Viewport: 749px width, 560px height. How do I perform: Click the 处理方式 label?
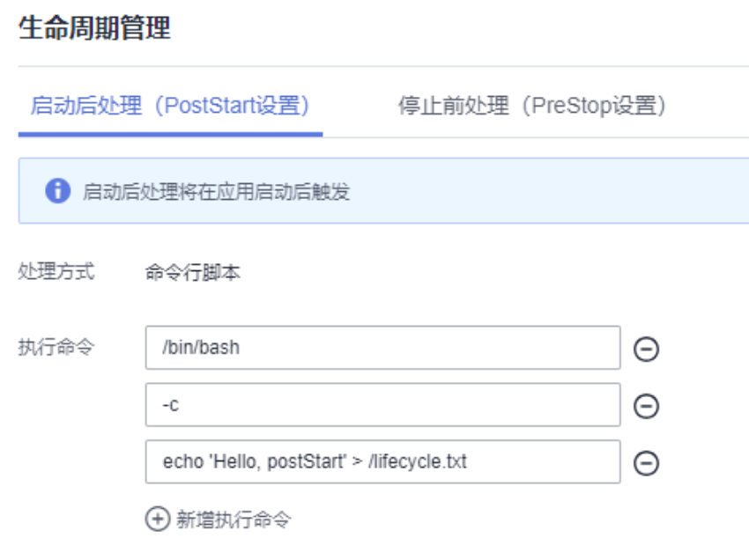pyautogui.click(x=56, y=271)
